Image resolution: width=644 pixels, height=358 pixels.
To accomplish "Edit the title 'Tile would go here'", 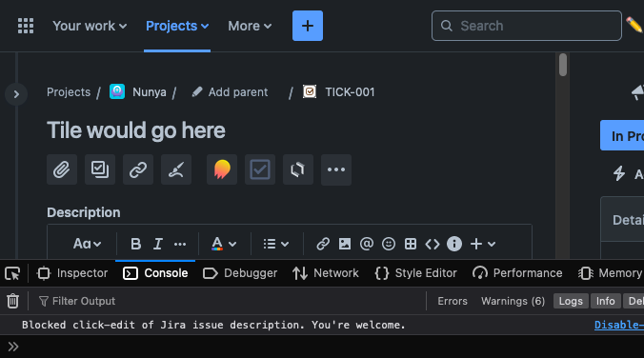I will point(136,130).
